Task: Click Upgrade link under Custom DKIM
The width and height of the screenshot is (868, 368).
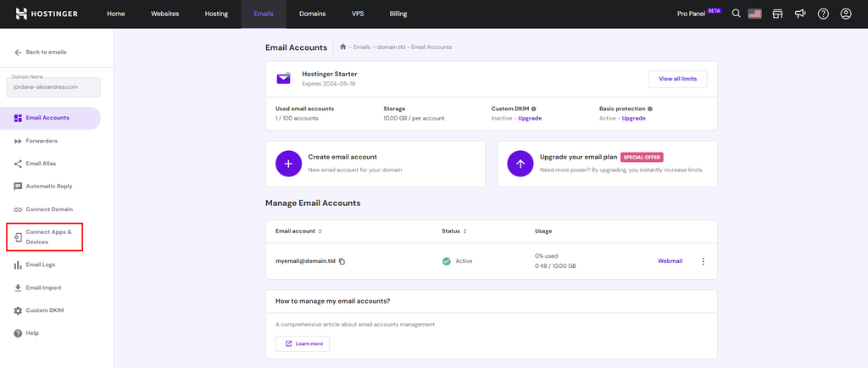Action: click(x=530, y=118)
